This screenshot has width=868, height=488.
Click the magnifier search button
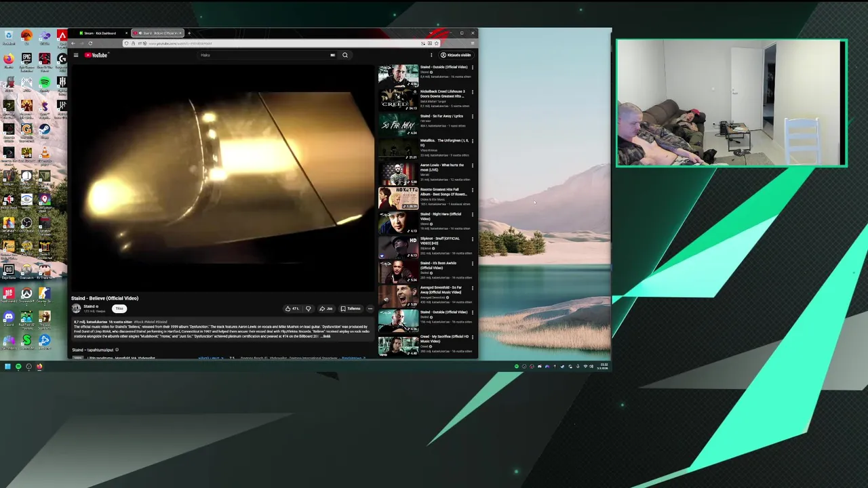(345, 55)
